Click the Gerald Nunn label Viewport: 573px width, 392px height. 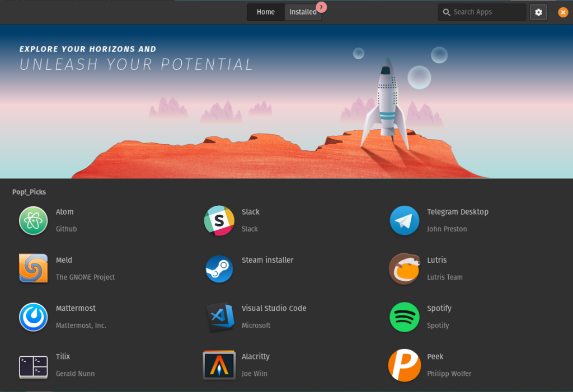(76, 374)
